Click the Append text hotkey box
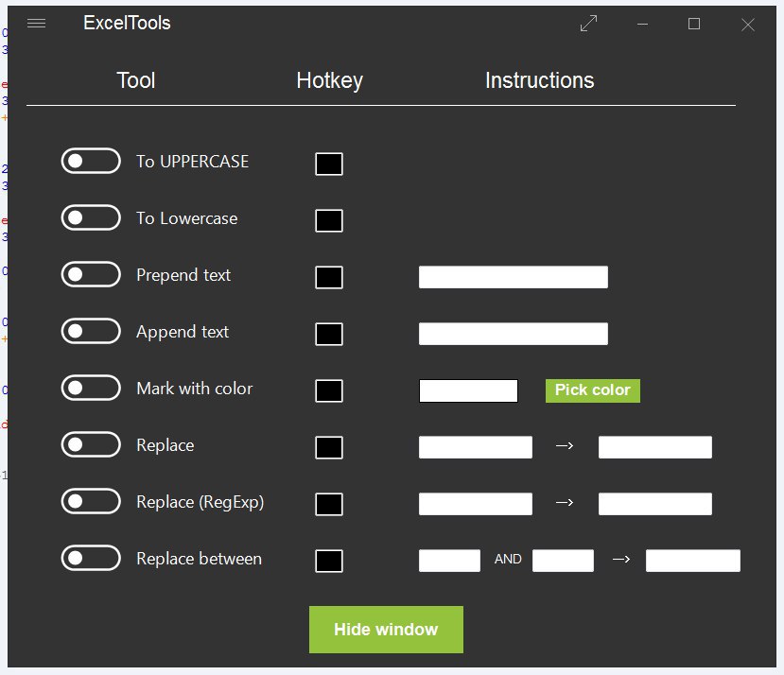Viewport: 784px width, 675px height. 329,334
